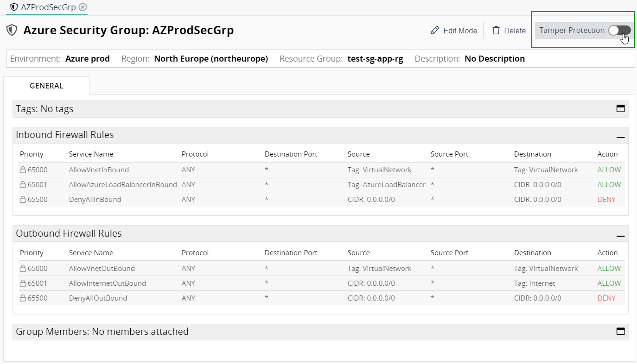Click the Edit Mode button text

pos(460,31)
